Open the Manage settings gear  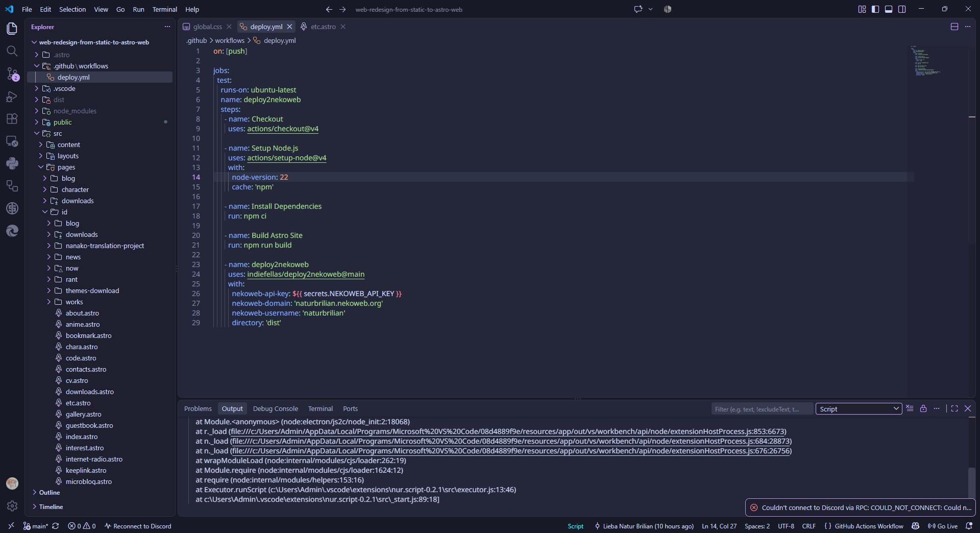pyautogui.click(x=12, y=506)
